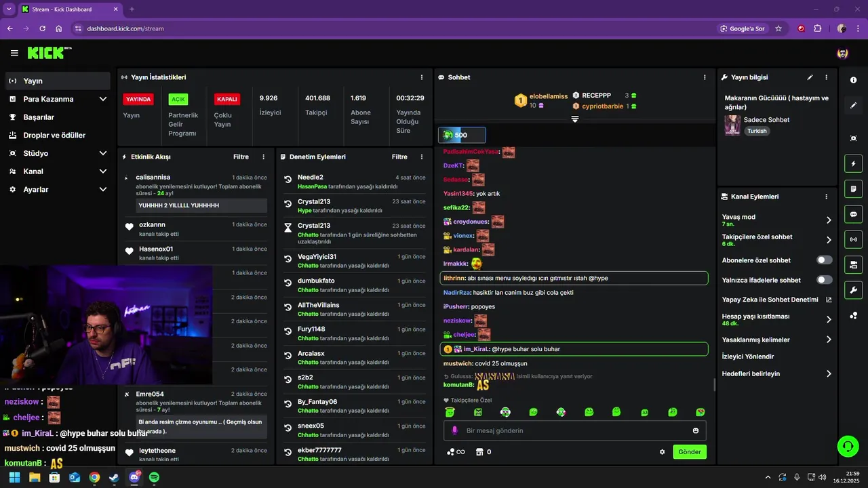Click the browser address bar URL

[125, 28]
